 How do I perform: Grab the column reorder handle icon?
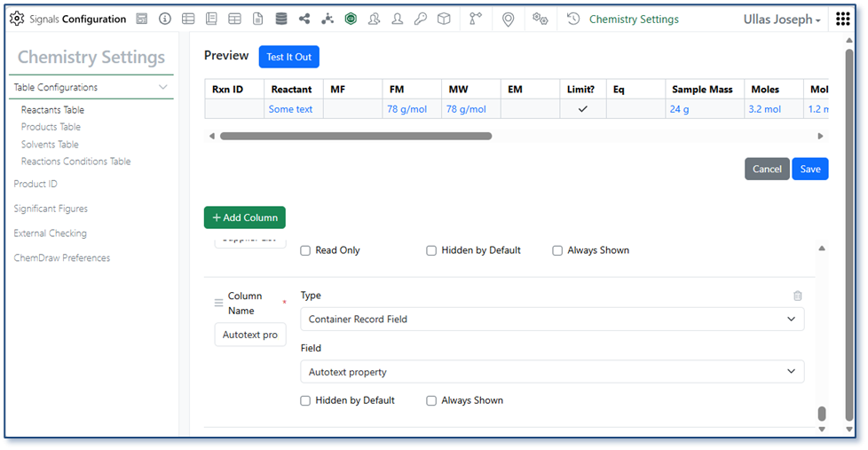point(218,303)
